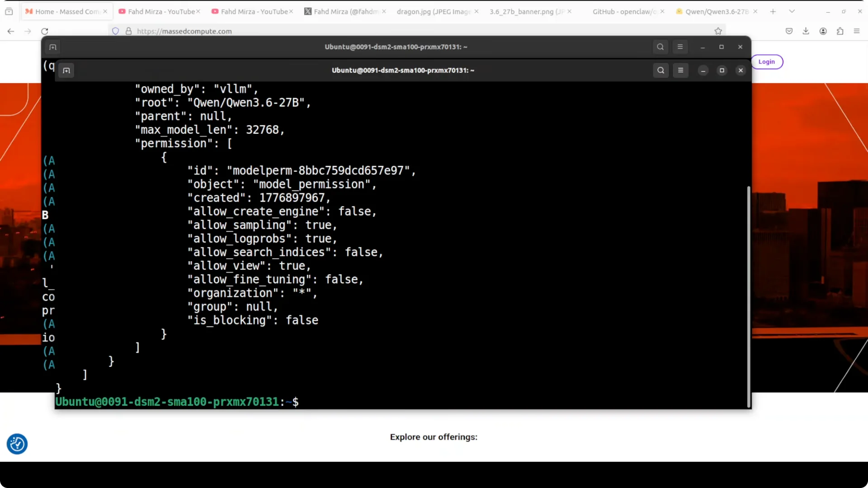
Task: Click the round blue accessibility widget icon
Action: coord(17,444)
